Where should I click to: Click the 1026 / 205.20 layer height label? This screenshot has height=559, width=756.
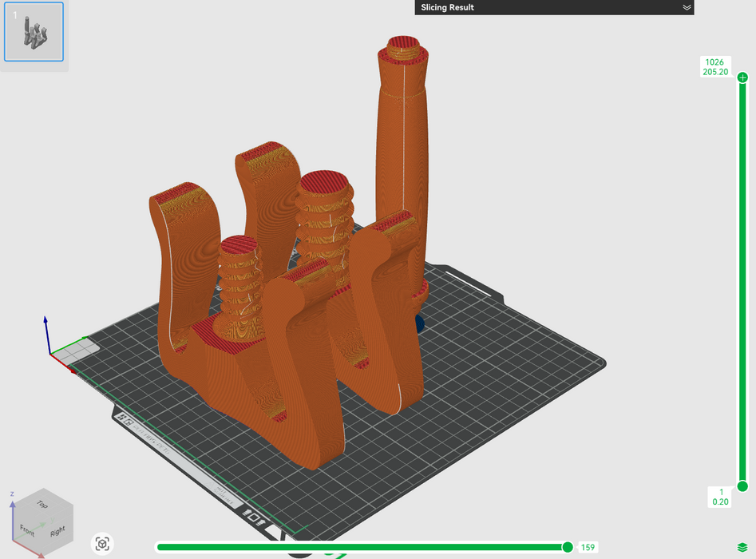714,67
